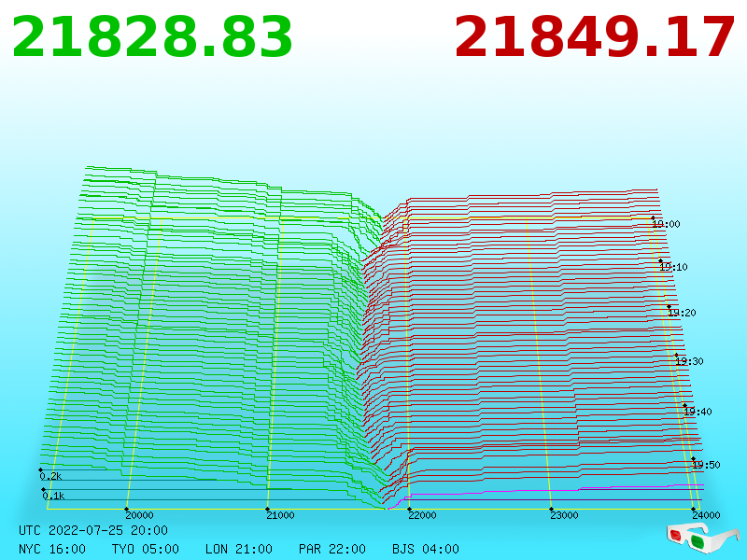Click the green bid price 21828.83
Screen dimensions: 747x560
pyautogui.click(x=152, y=37)
